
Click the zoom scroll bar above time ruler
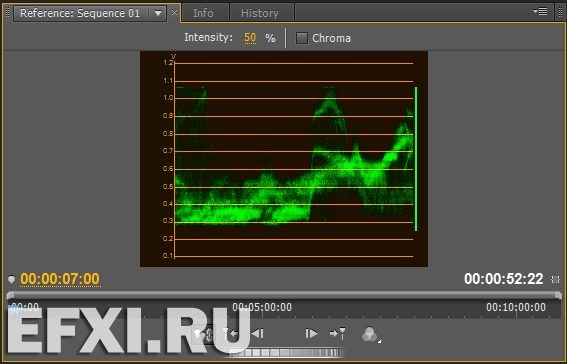(284, 295)
